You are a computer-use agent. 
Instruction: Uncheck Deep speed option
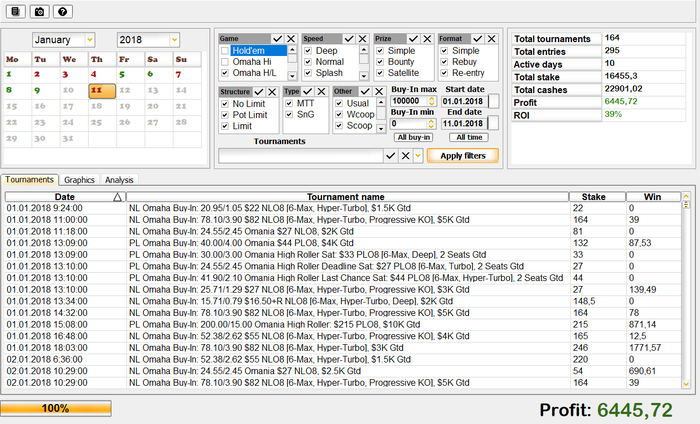(x=308, y=51)
